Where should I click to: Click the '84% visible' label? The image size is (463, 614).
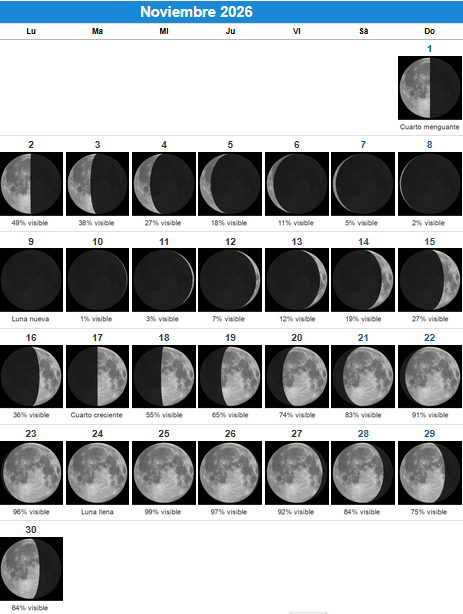click(362, 512)
